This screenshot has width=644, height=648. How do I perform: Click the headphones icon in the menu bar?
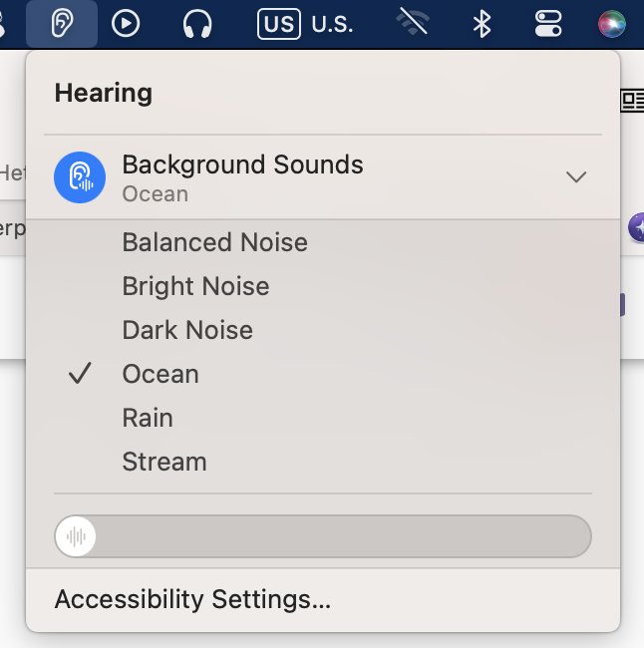pos(197,23)
